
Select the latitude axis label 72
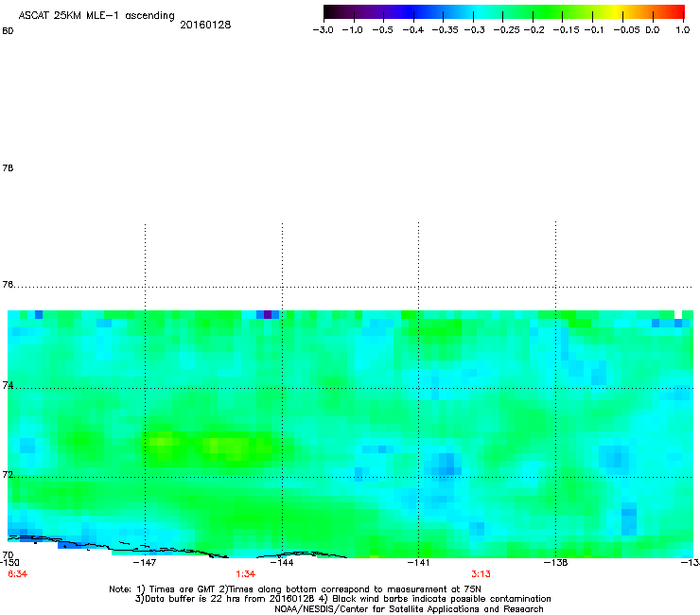[8, 474]
